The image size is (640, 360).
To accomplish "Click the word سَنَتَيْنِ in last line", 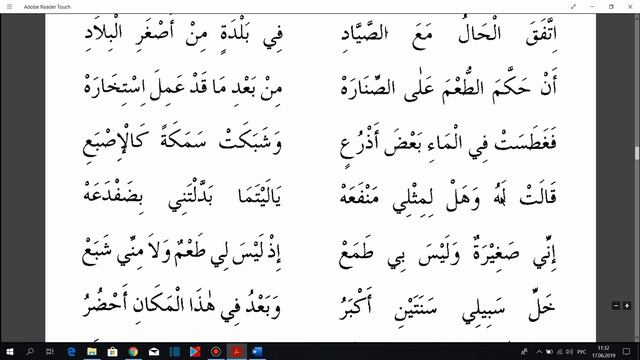I will coord(416,309).
